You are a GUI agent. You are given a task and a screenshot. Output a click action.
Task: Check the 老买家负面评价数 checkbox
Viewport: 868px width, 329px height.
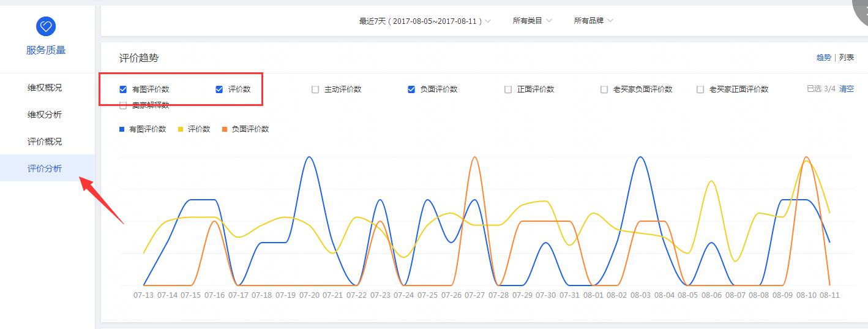604,89
